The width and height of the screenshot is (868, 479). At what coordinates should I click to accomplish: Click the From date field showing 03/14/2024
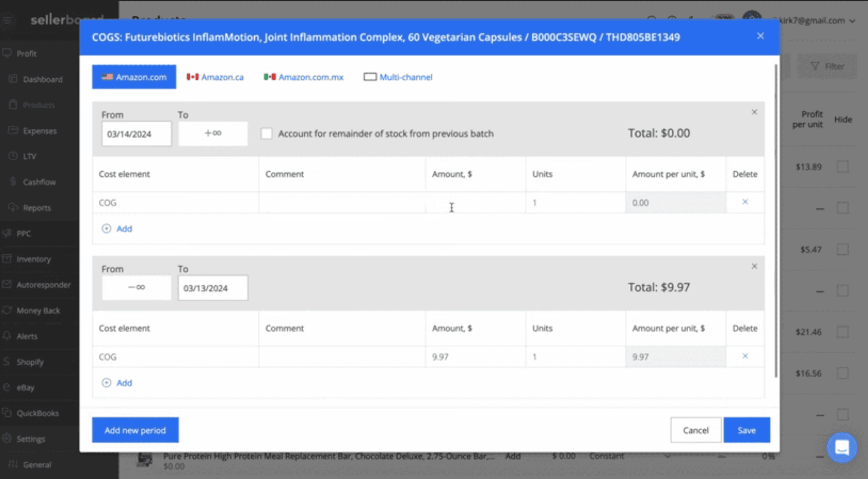(x=136, y=134)
